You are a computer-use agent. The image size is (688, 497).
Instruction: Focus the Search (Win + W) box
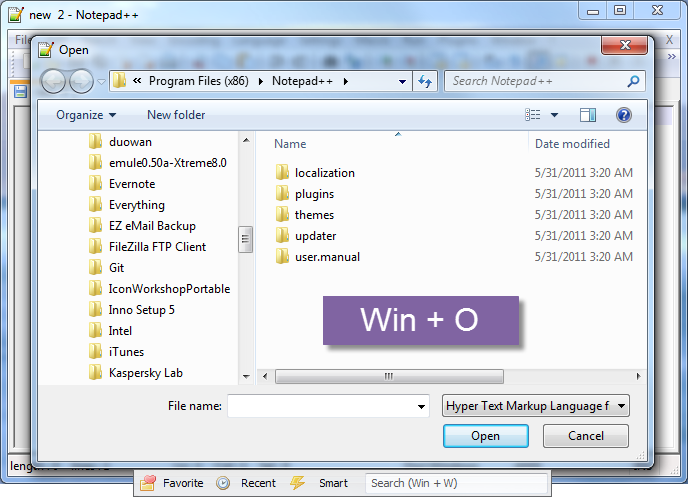pos(457,483)
